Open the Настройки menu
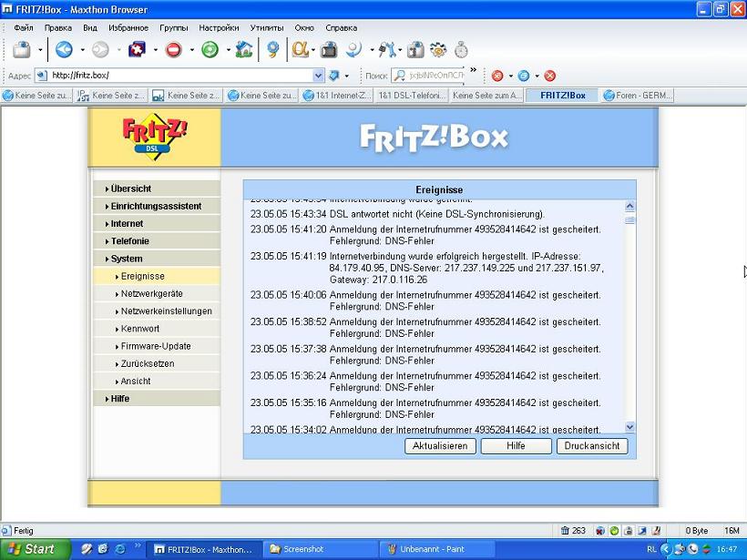The height and width of the screenshot is (560, 747). [x=219, y=27]
